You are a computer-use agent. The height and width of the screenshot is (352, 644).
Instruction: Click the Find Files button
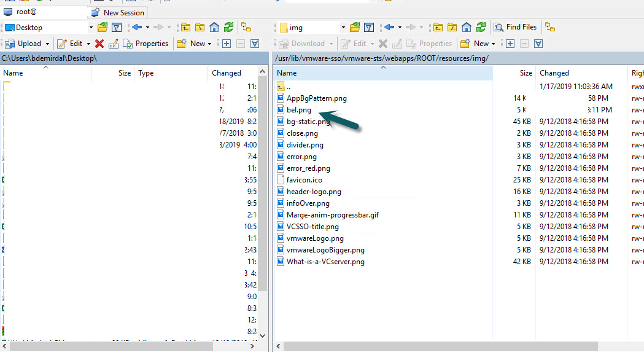pos(514,27)
